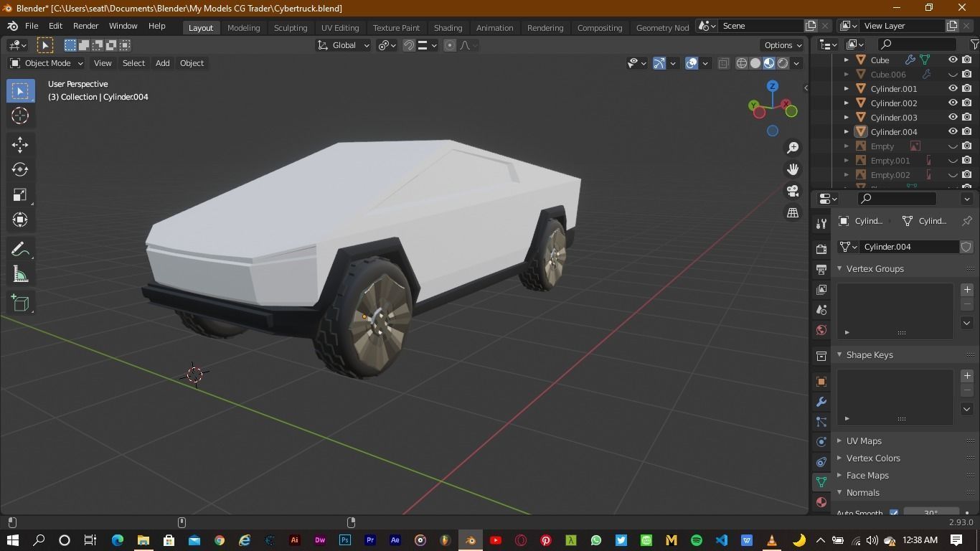Open the Render menu
This screenshot has height=551, width=980.
click(85, 26)
